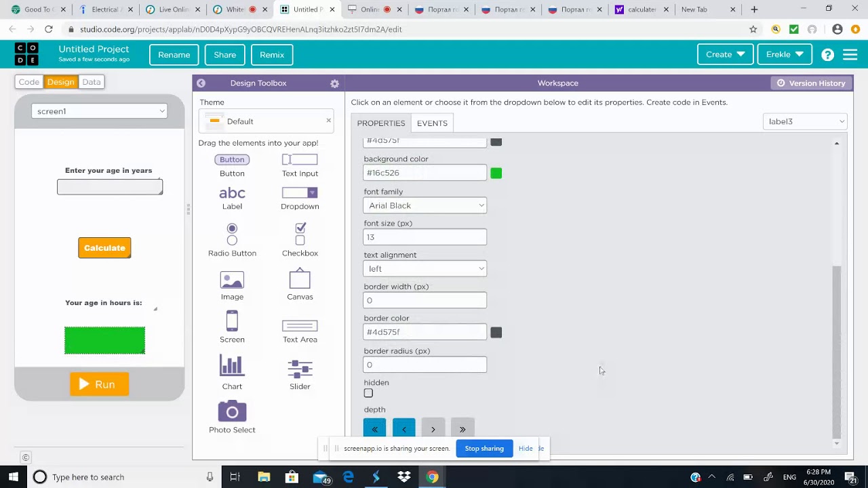Select the Canvas toolbox element

tap(300, 285)
